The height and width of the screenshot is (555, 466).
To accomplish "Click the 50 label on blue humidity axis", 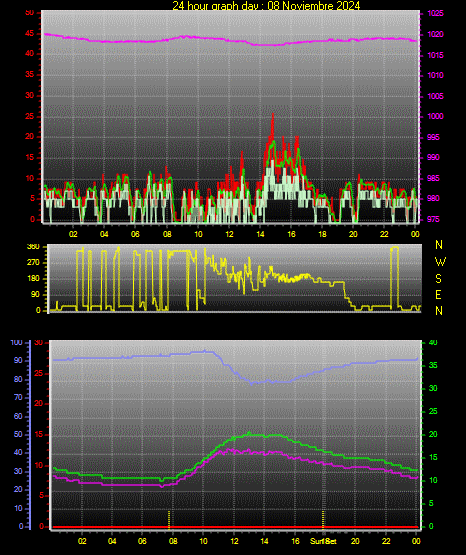I will pos(18,434).
